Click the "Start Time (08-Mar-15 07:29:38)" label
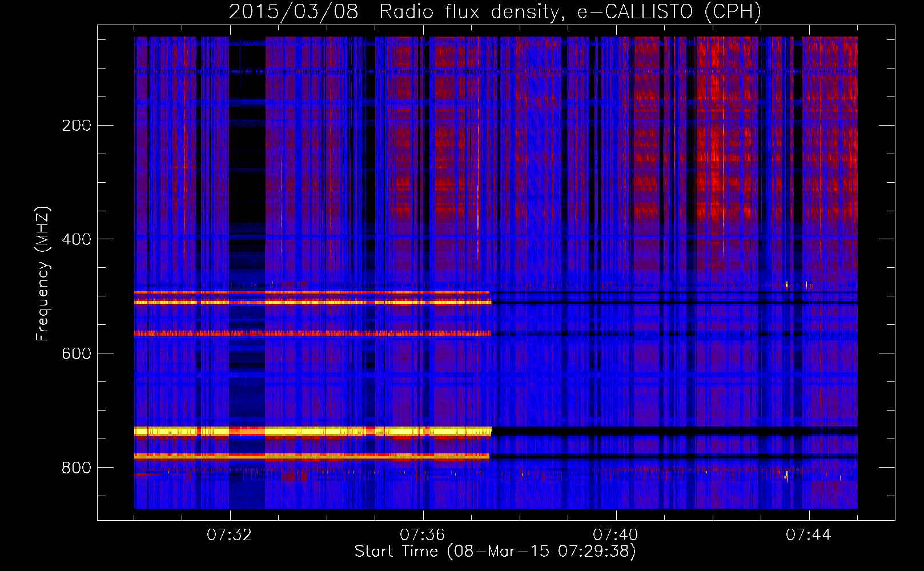The image size is (924, 571). click(495, 552)
